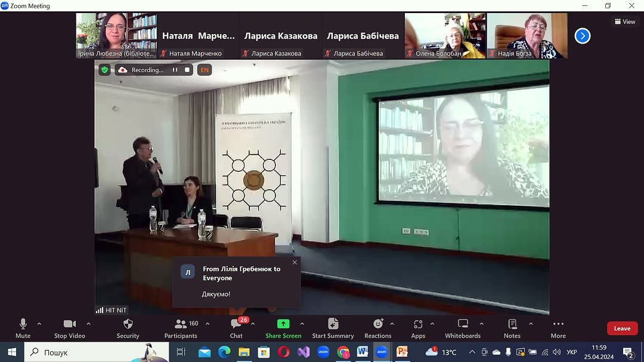The image size is (644, 362).
Task: Launch Microsoft Edge from taskbar
Action: (x=224, y=352)
